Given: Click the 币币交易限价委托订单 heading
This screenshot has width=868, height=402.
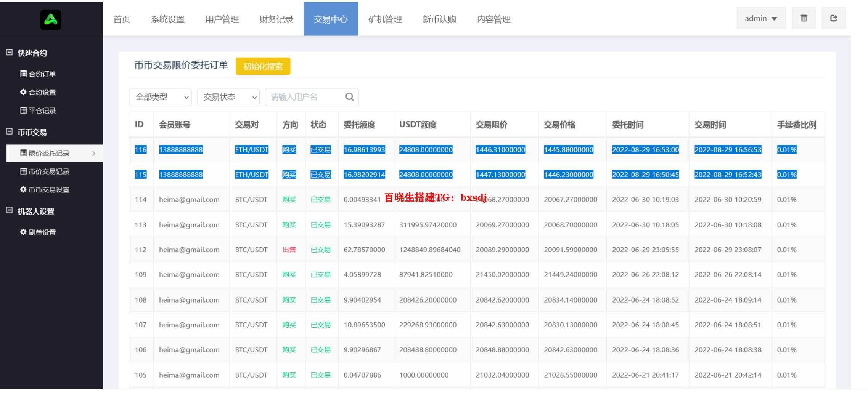Looking at the screenshot, I should pos(181,65).
